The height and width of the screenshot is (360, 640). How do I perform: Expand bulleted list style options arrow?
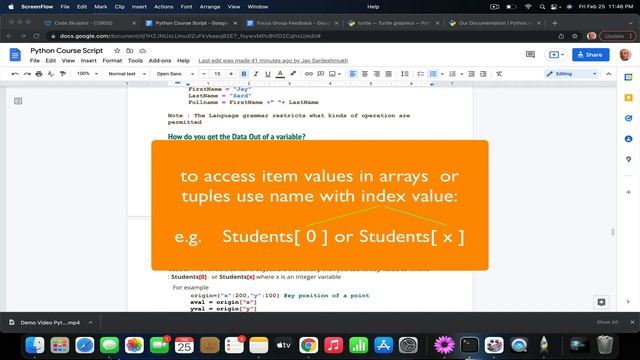click(x=442, y=74)
